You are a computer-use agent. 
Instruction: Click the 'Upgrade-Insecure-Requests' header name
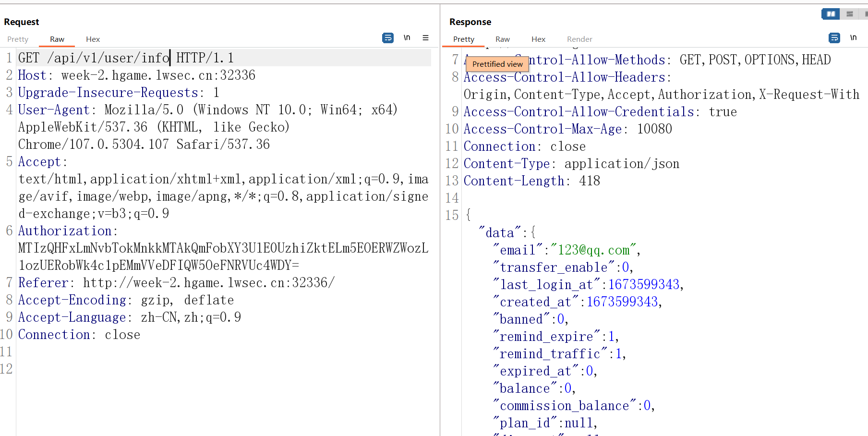point(108,93)
